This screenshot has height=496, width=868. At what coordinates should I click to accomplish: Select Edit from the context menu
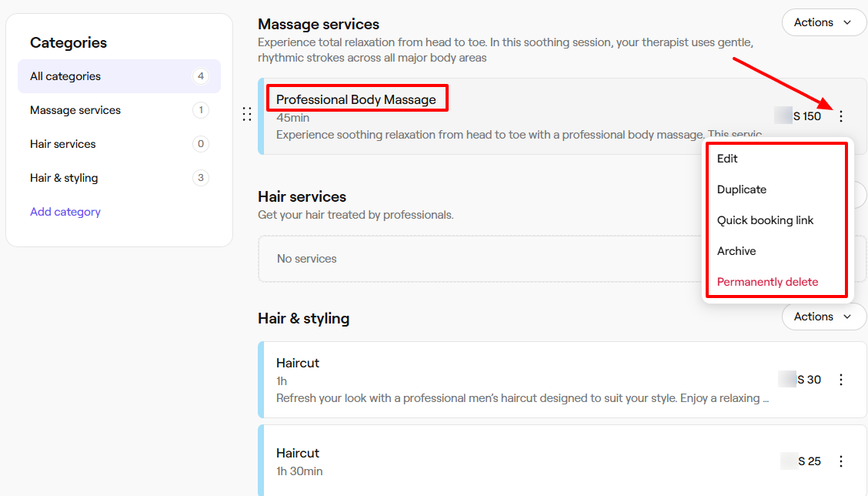pyautogui.click(x=727, y=158)
